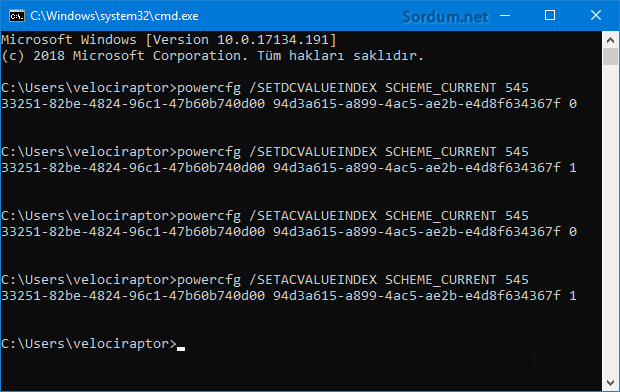Minimize the command prompt window
620x392 pixels.
tap(505, 16)
